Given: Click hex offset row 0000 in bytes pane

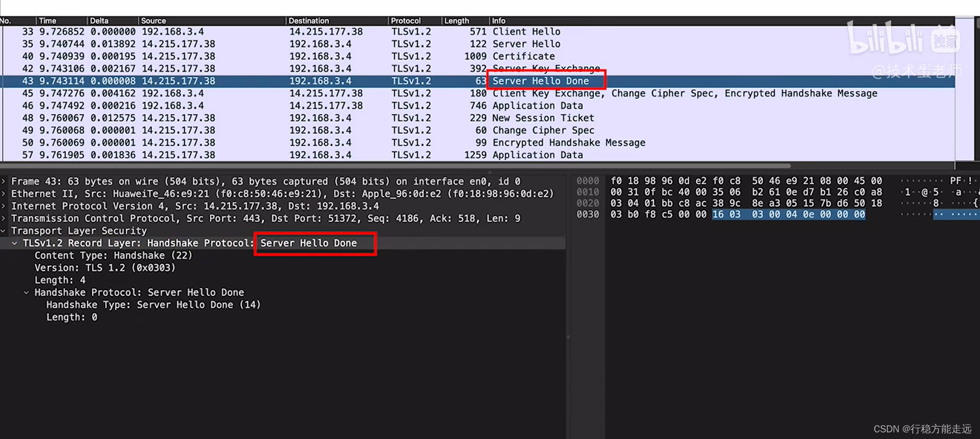Looking at the screenshot, I should [588, 181].
